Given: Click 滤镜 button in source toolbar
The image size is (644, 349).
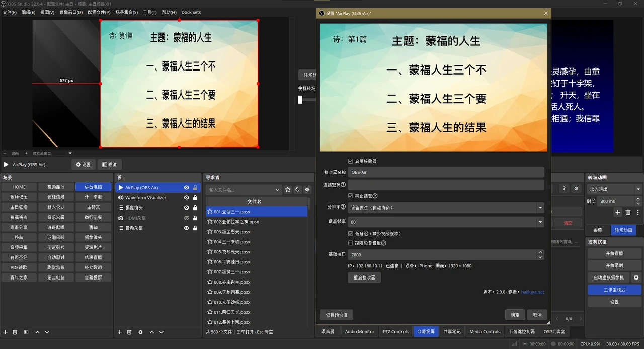Looking at the screenshot, I should (x=109, y=165).
